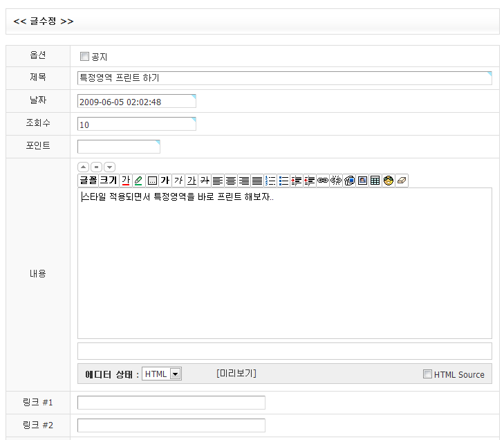
Task: Open the 글꼴 font dropdown
Action: 88,181
